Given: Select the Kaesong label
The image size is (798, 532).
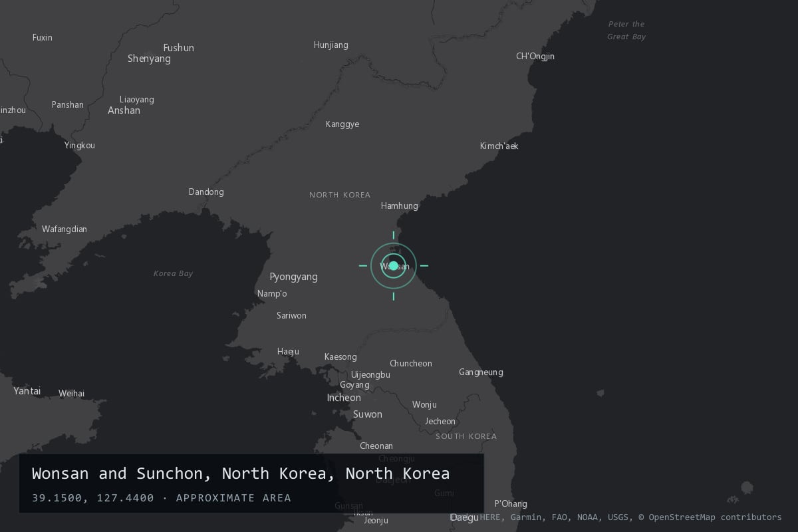Looking at the screenshot, I should coord(340,357).
